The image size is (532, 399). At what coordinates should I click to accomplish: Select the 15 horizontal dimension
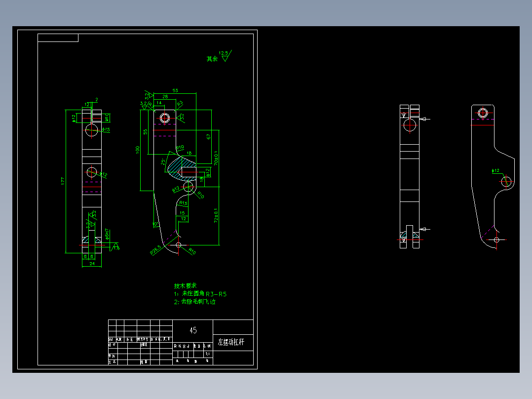(182, 213)
